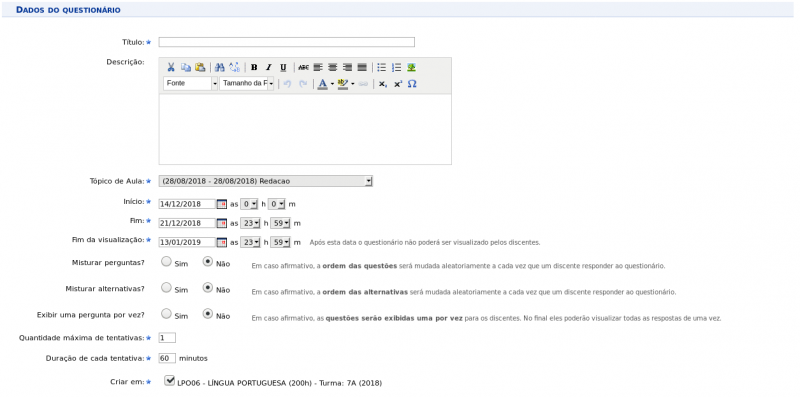Open calendar picker for Fim date
This screenshot has width=800, height=397.
222,223
